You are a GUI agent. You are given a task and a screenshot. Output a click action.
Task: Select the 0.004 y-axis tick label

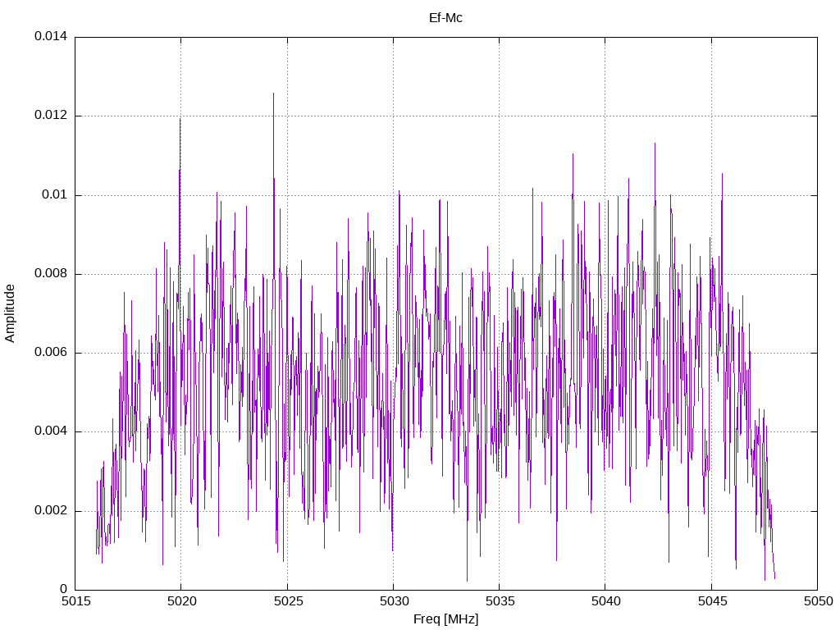click(51, 431)
